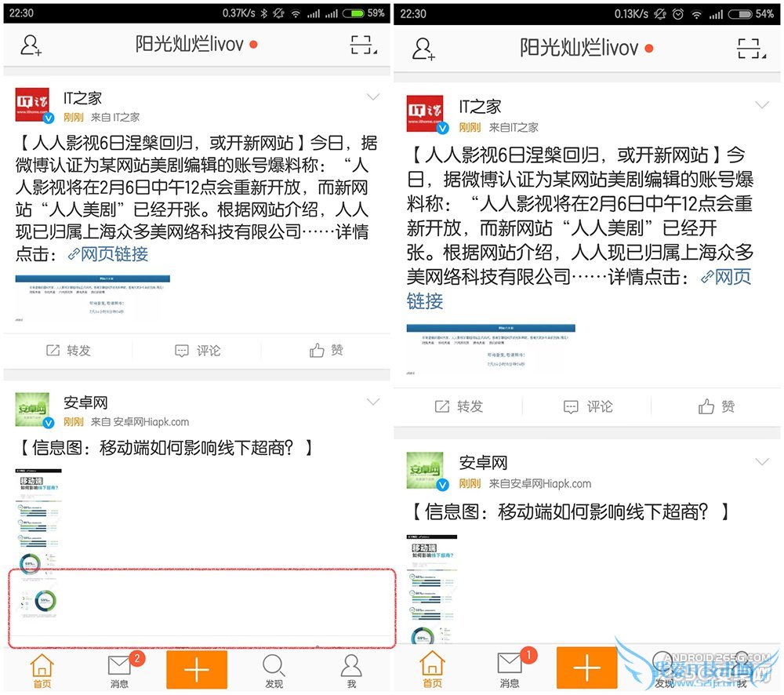Tap the 59% battery indicator, left phone

tap(364, 13)
